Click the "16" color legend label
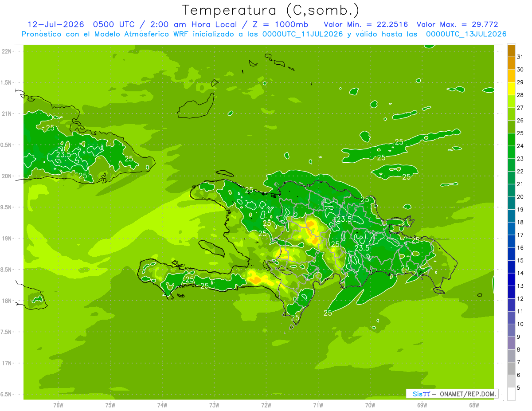 pos(520,248)
